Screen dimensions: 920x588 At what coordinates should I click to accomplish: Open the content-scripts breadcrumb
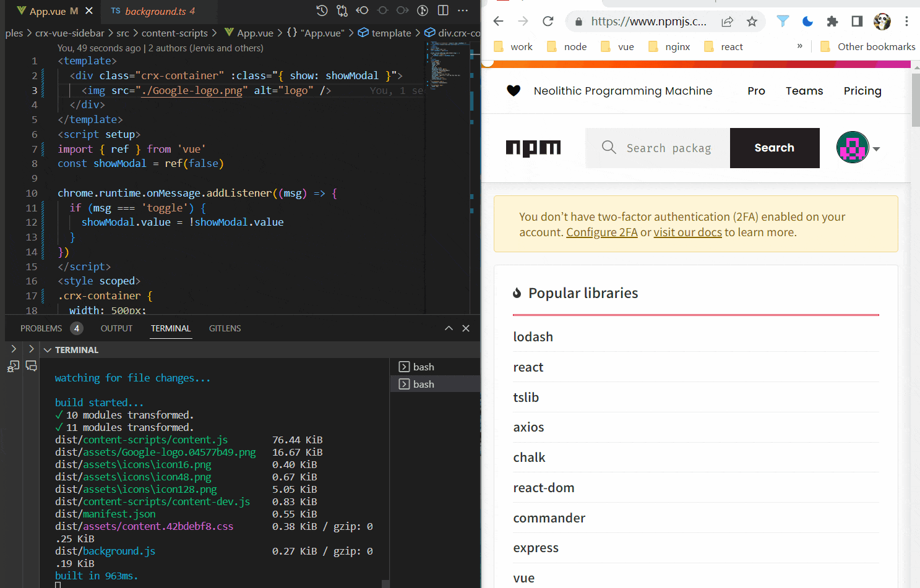[174, 33]
